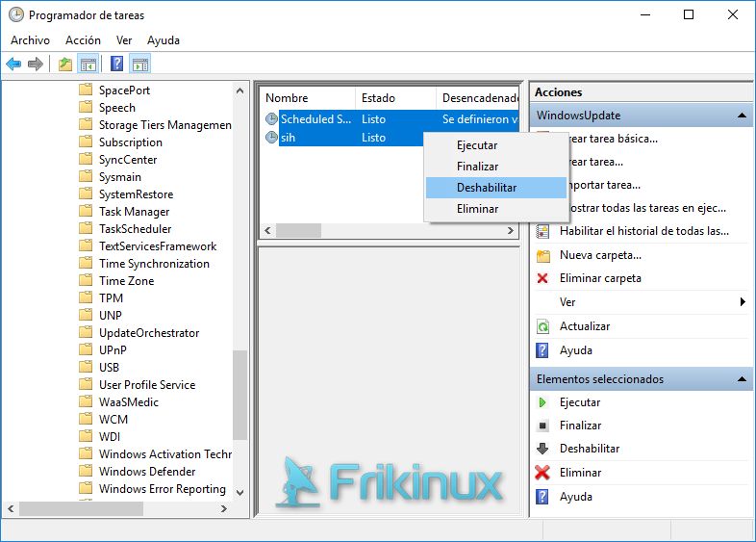The width and height of the screenshot is (756, 542).
Task: Expand the Ver submenu arrow in Actions
Action: (x=743, y=301)
